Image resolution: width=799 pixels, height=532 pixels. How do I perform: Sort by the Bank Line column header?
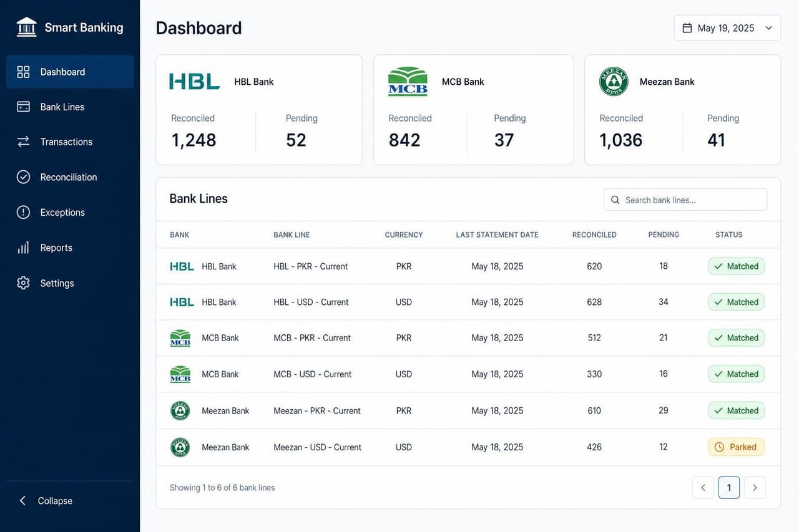tap(292, 235)
